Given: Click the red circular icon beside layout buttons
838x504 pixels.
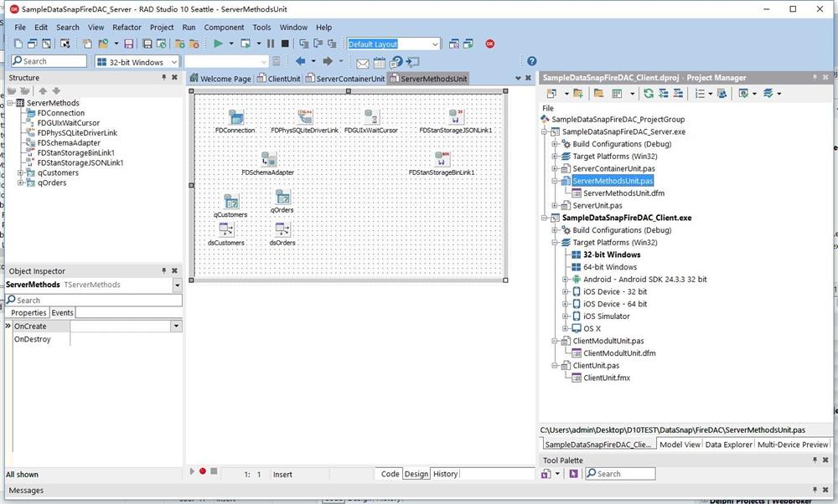Looking at the screenshot, I should [490, 44].
